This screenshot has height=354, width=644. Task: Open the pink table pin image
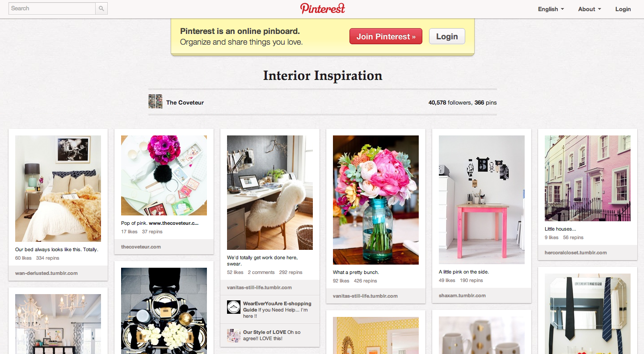(482, 200)
